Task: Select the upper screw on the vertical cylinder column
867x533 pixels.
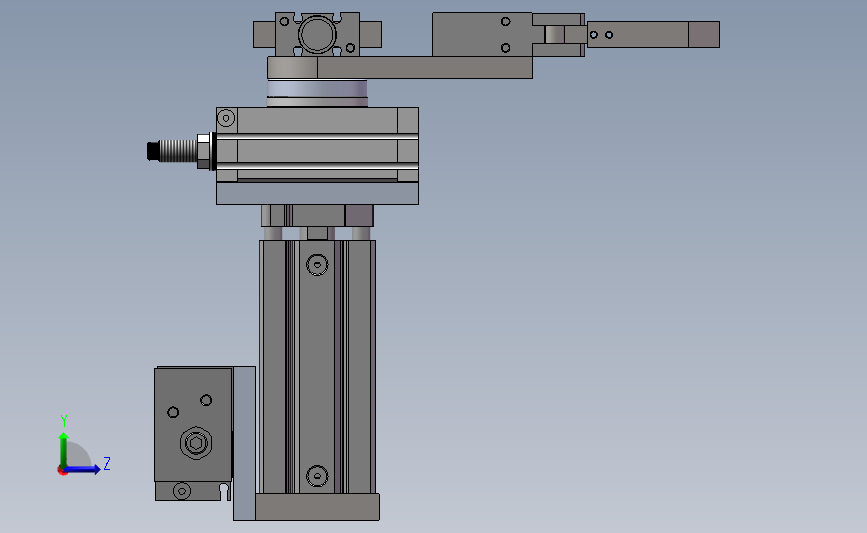Action: (x=317, y=264)
